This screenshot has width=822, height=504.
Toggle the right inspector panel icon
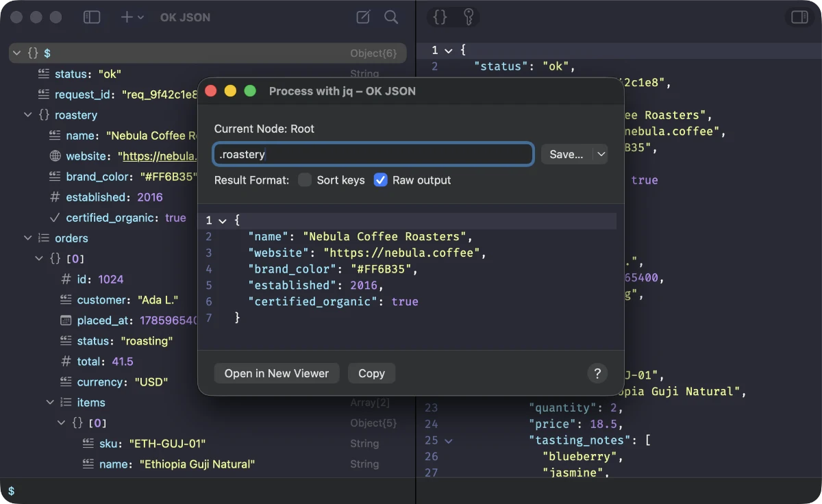point(799,17)
